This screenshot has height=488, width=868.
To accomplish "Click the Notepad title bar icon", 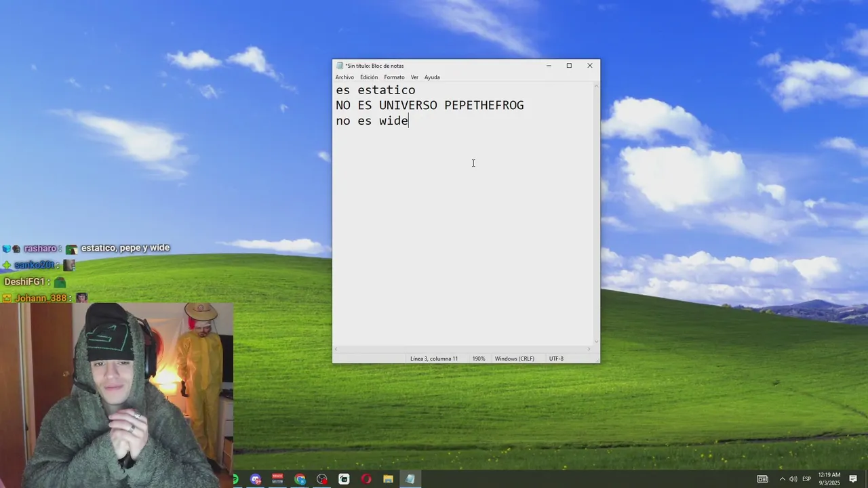I will coord(340,66).
